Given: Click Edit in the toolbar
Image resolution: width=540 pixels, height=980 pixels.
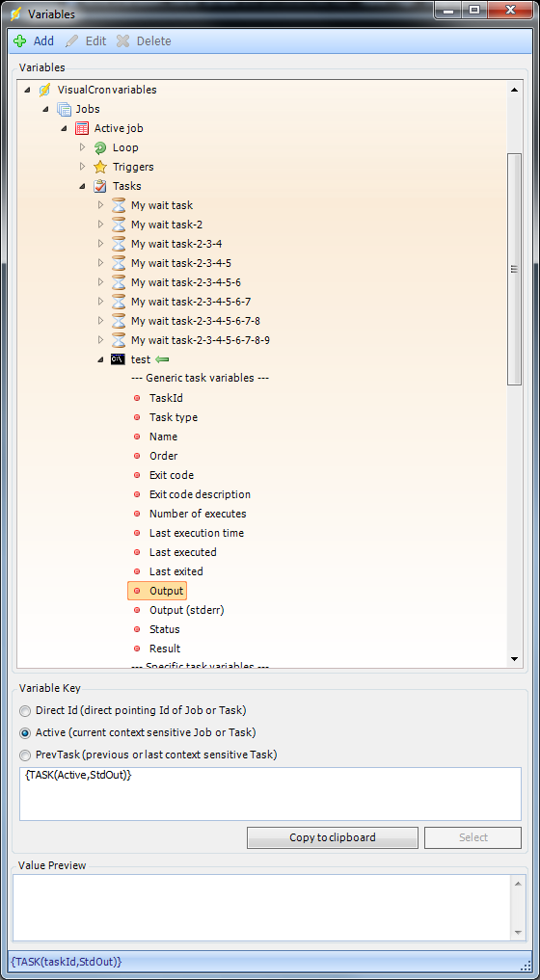Looking at the screenshot, I should 87,41.
